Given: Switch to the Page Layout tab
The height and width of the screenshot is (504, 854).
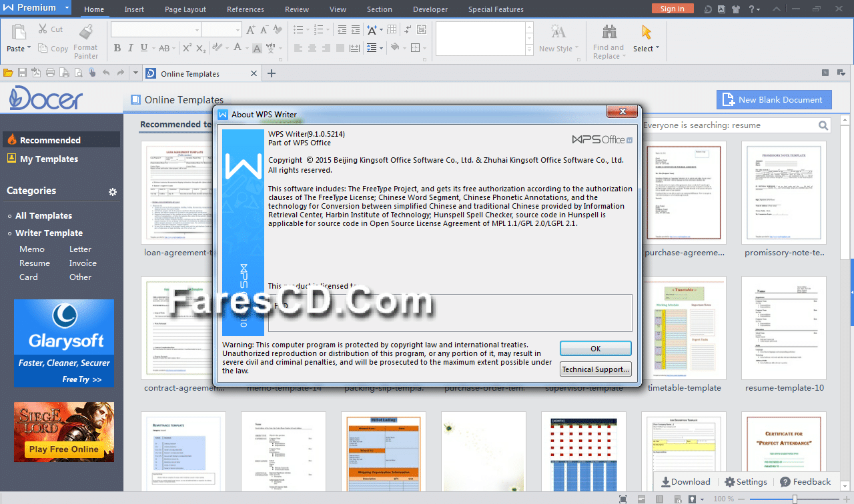Looking at the screenshot, I should [x=185, y=9].
